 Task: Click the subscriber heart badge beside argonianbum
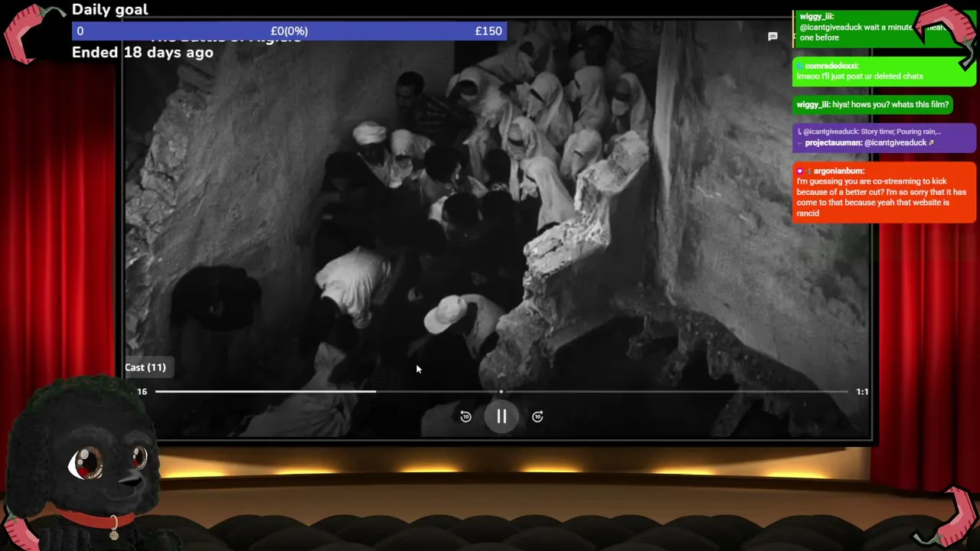[x=799, y=171]
